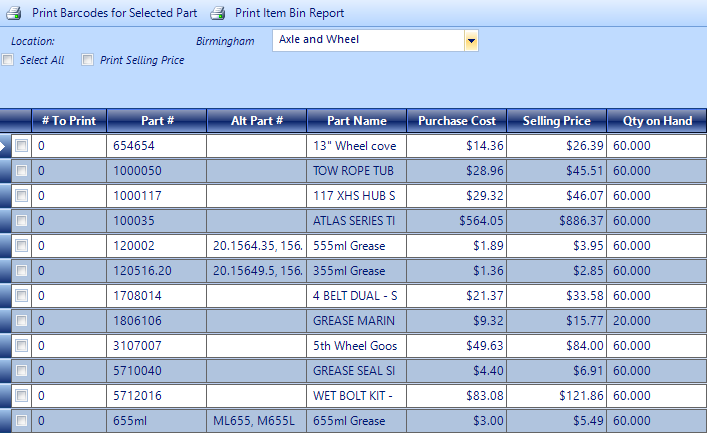The image size is (707, 433).
Task: Click the Qty on Hand column header
Action: 657,121
